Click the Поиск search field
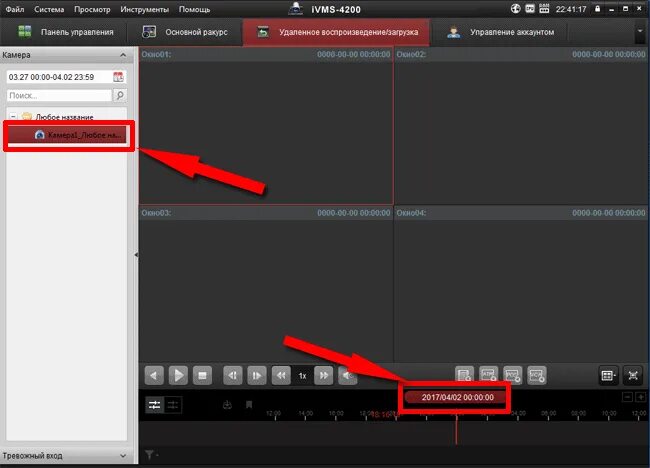 59,95
